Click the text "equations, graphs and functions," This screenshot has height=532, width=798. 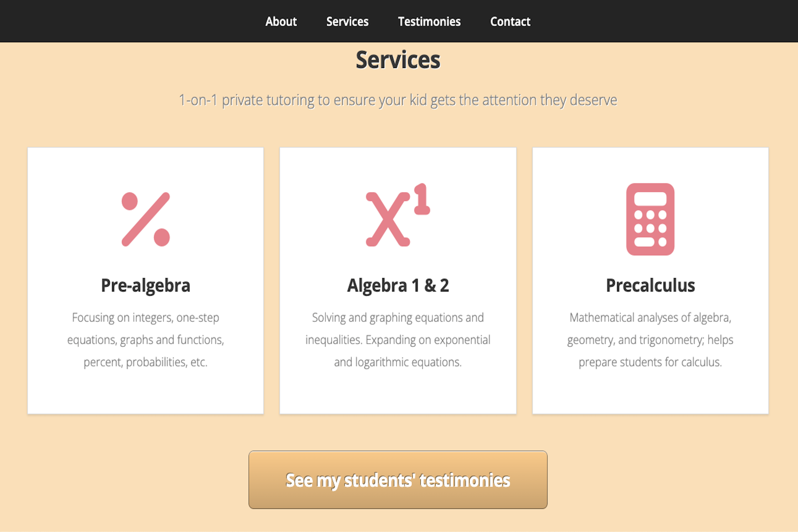(146, 340)
